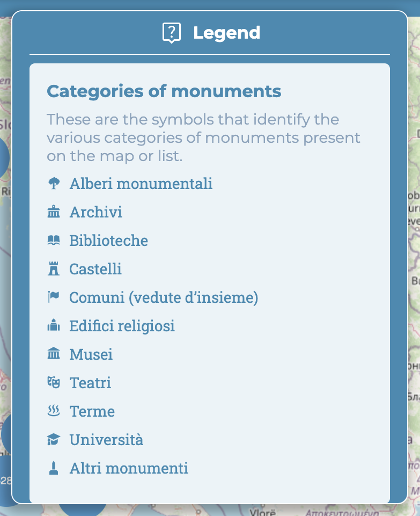Click the graduation cap Università icon
This screenshot has width=420, height=516.
(54, 440)
